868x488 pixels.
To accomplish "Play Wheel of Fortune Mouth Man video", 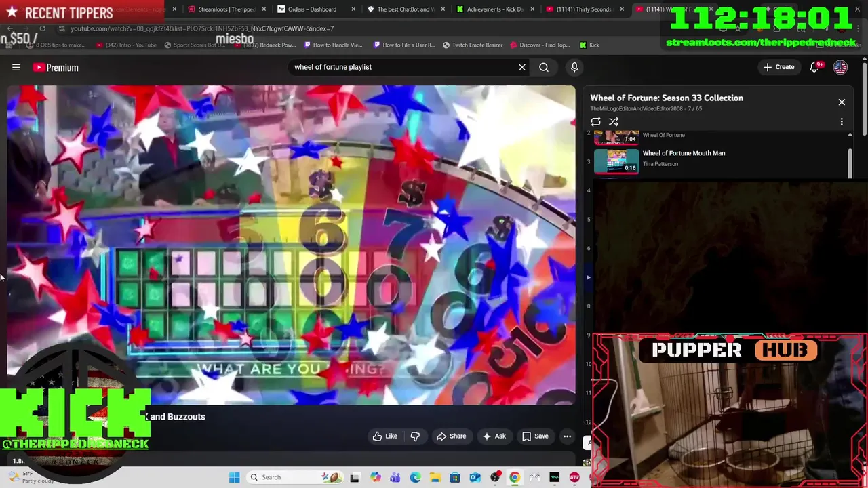I will [684, 153].
